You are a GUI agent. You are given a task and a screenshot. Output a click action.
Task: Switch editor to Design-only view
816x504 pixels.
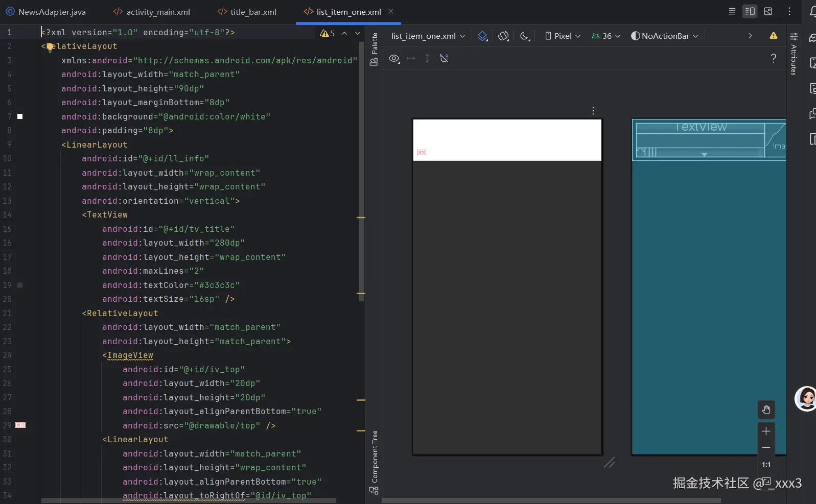tap(767, 11)
